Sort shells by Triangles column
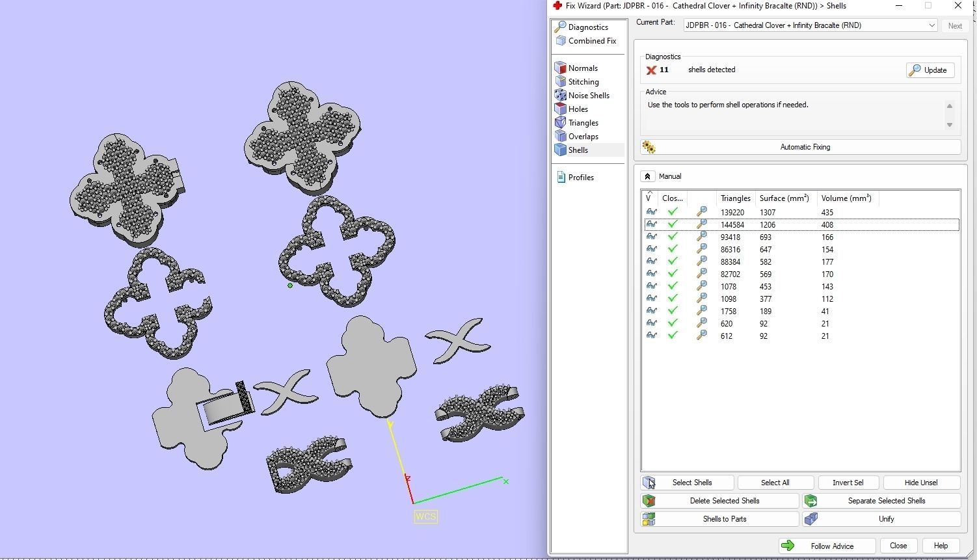The width and height of the screenshot is (977, 560). (735, 198)
